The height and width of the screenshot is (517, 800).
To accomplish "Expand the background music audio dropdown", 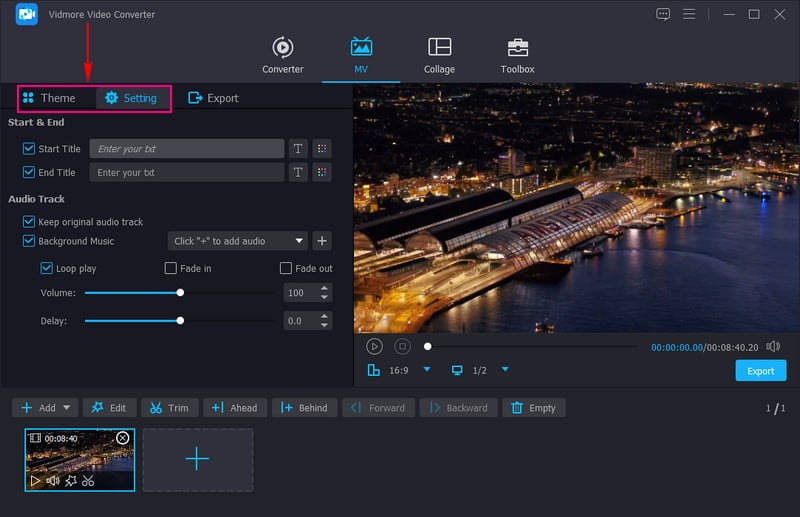I will [300, 241].
